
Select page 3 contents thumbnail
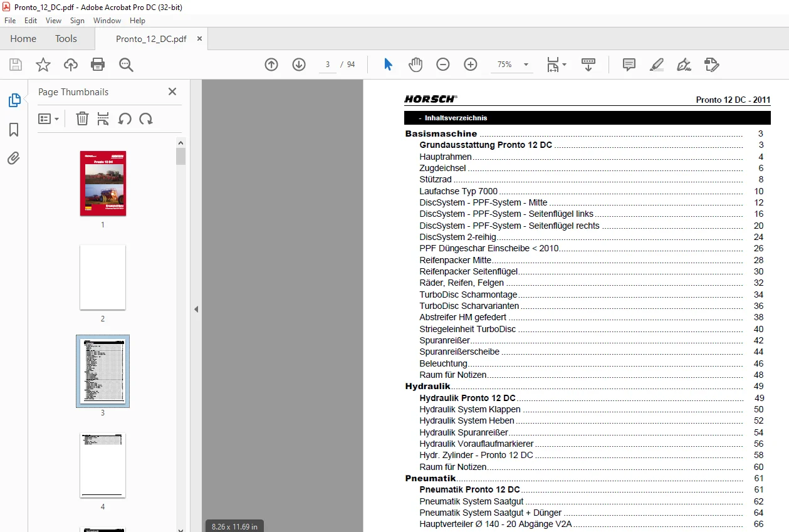pyautogui.click(x=103, y=371)
